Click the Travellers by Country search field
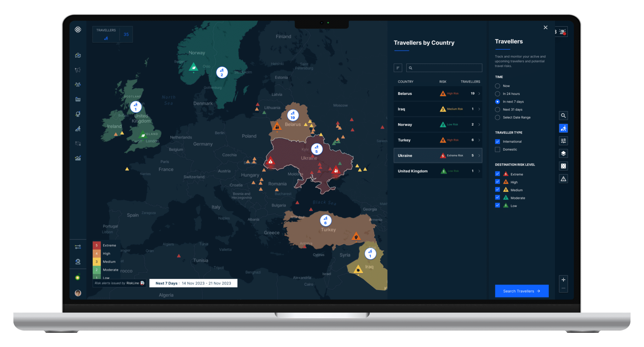This screenshot has width=644, height=347. (444, 68)
